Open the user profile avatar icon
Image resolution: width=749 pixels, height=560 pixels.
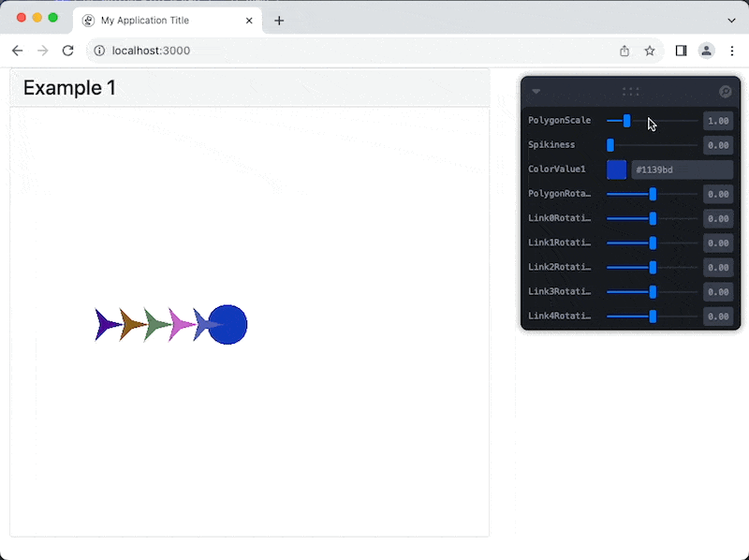707,51
